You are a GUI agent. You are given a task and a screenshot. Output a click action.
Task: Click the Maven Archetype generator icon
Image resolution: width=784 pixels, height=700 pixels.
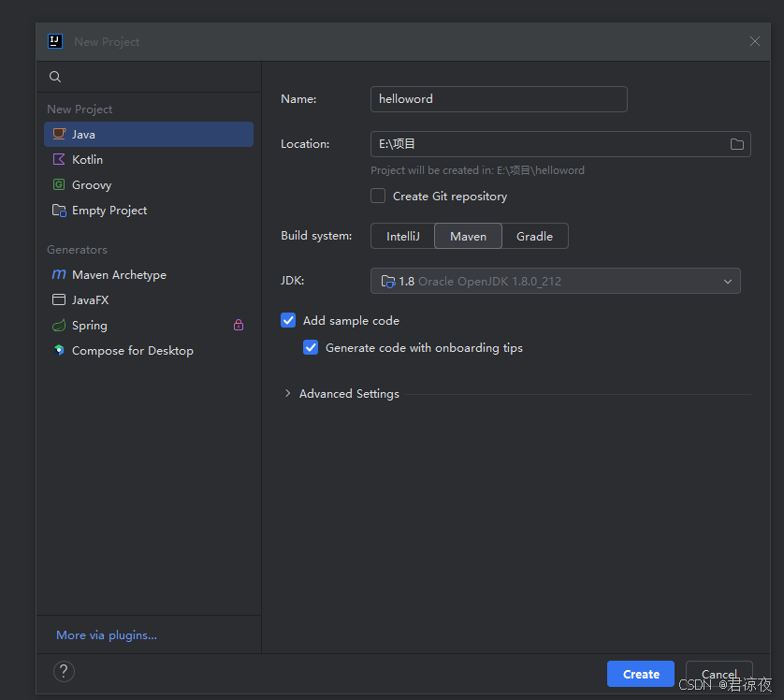59,275
